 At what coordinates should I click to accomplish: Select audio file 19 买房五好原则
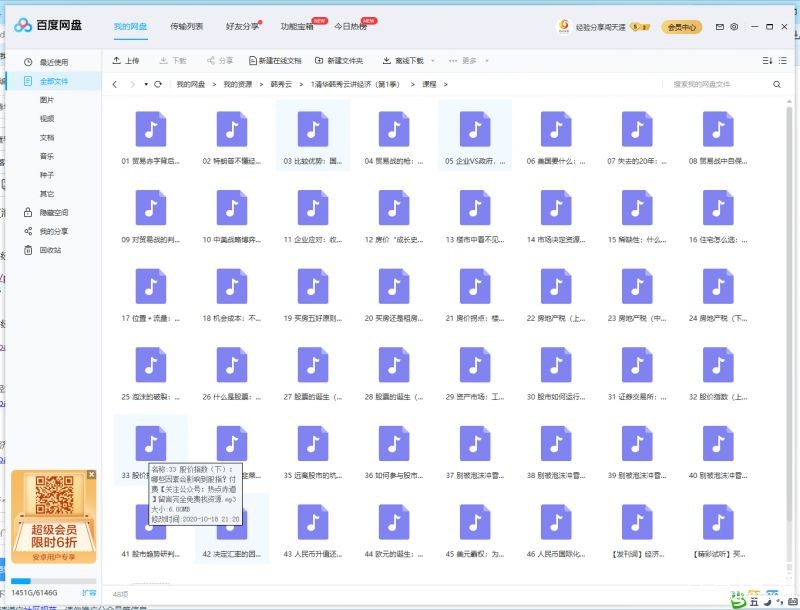pos(313,295)
